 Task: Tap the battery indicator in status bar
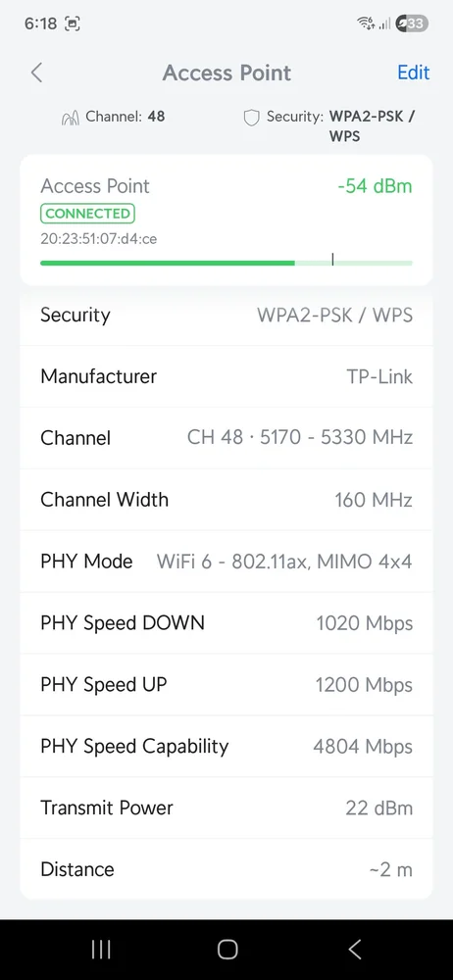[413, 24]
